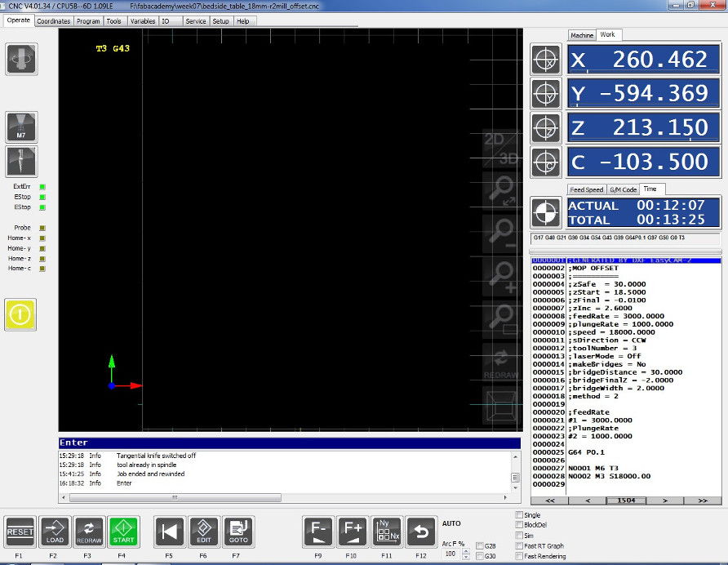Screen dimensions: 728x565
Task: Tick the G28 checkbox
Action: (480, 546)
